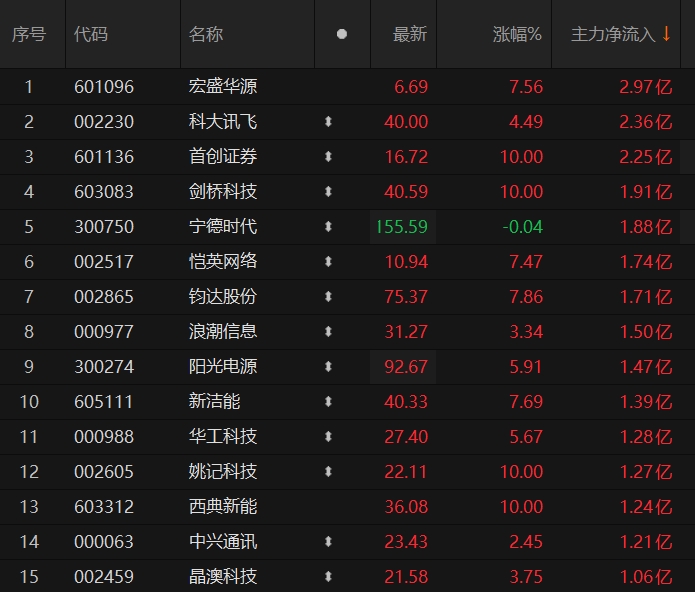Screen dimensions: 695x592
Task: Click the marker icon in the 中兴通讯 row
Action: pos(328,542)
